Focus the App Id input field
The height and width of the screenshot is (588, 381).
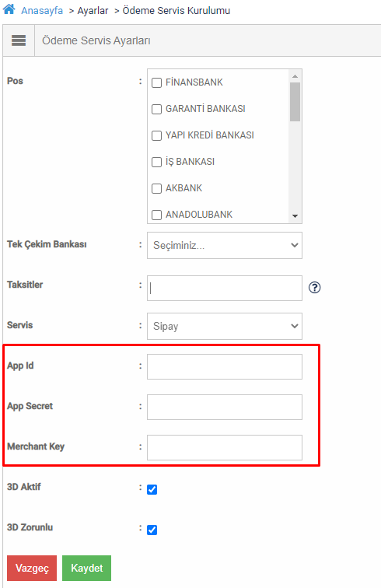[x=224, y=367]
